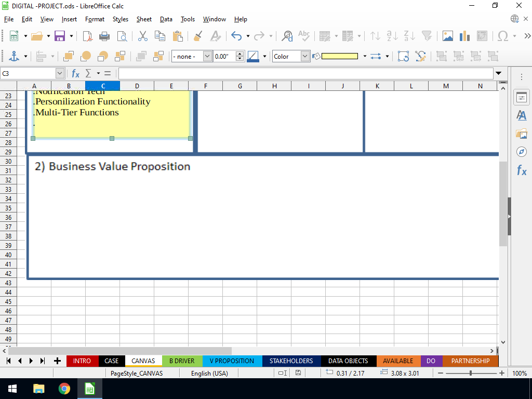Click the Undo arrow
This screenshot has height=399, width=532.
(x=236, y=36)
